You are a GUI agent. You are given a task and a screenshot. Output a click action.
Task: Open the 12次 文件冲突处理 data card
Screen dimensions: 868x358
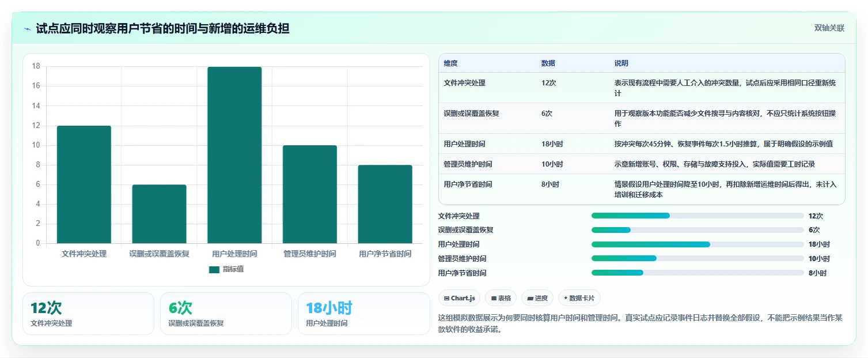[88, 314]
